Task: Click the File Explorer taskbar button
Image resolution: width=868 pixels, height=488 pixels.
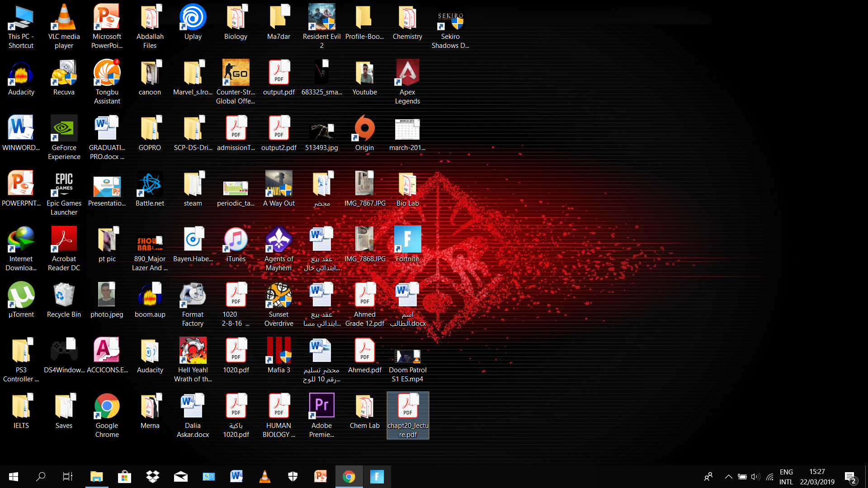Action: pos(96,477)
